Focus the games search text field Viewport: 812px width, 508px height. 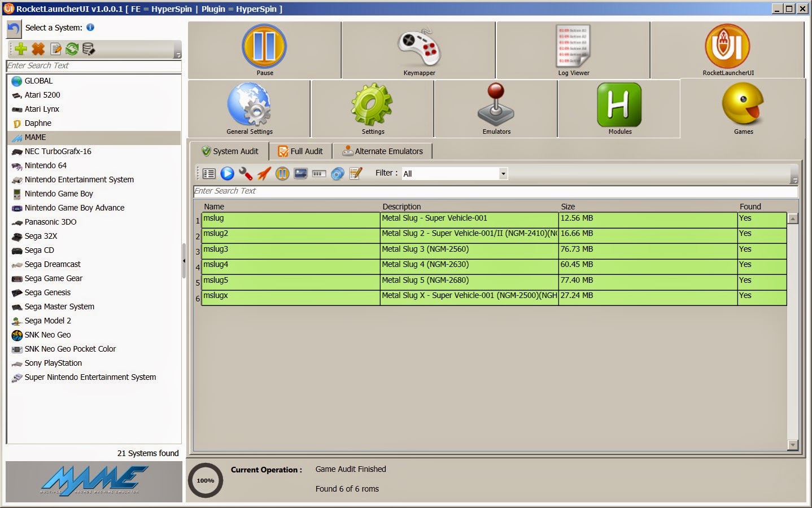496,191
